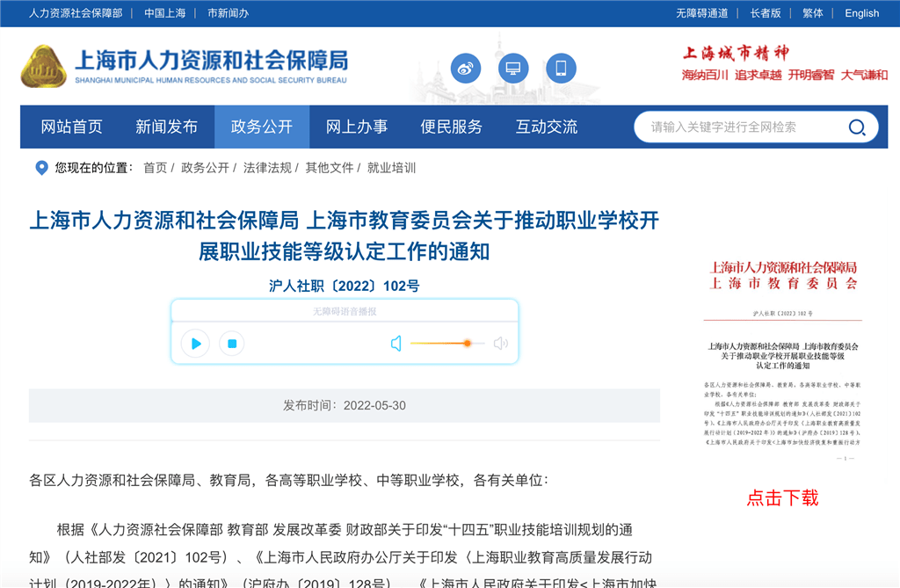
Task: Select the 便民服务 menu item
Action: pos(452,127)
